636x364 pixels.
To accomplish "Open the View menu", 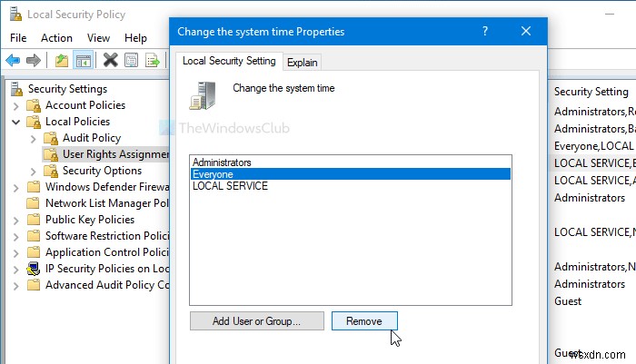I will tap(98, 38).
